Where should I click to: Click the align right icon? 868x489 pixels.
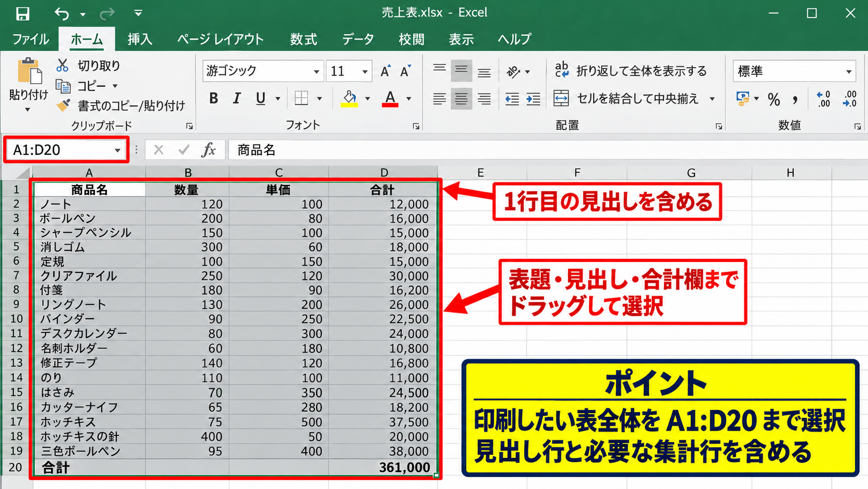pos(484,99)
